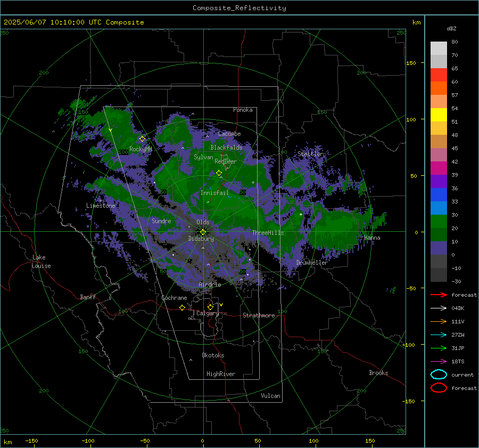The image size is (479, 448).
Task: Click the red forecast arrow in legend
Action: (x=439, y=295)
